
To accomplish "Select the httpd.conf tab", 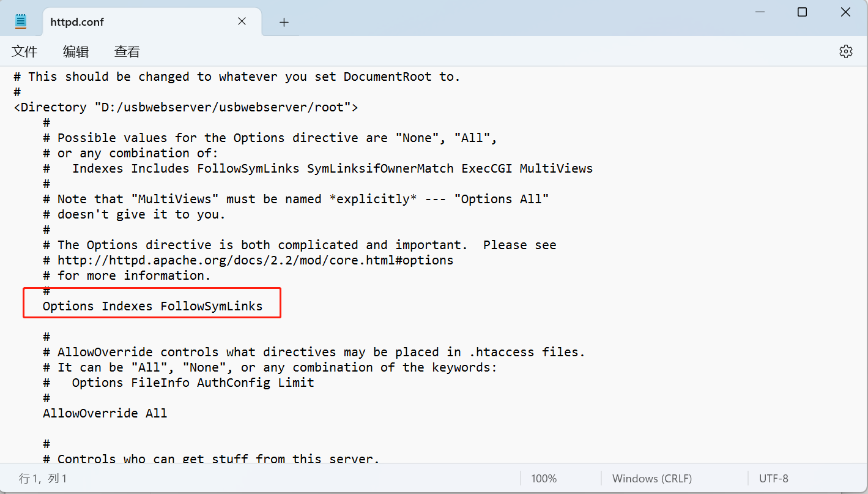I will (x=77, y=22).
